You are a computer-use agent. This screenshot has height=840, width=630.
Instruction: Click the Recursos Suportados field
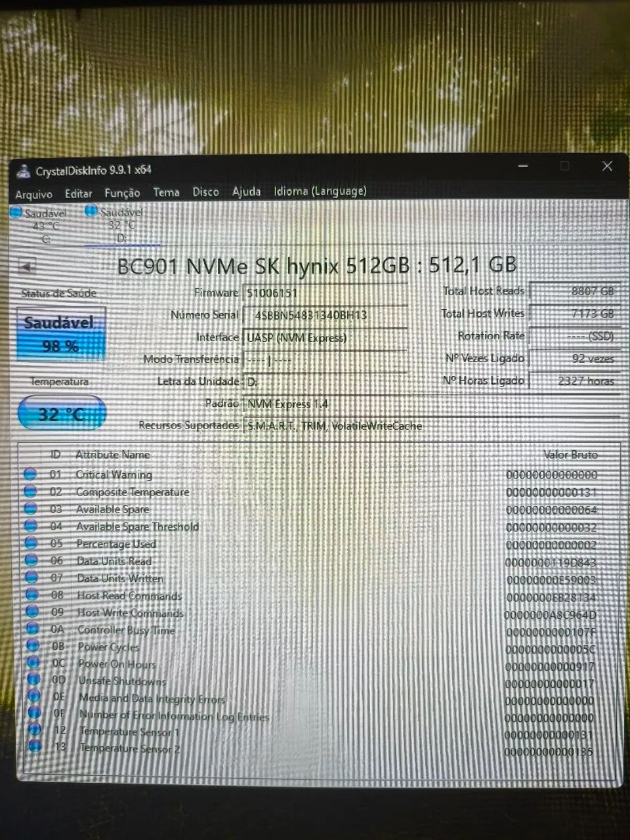coord(431,426)
